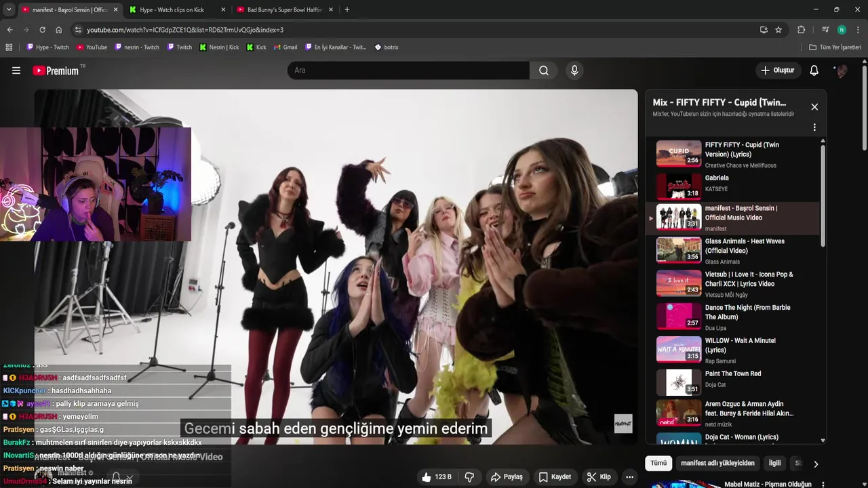Open the Chrome home page button
Viewport: 868px width, 488px height.
click(x=59, y=30)
